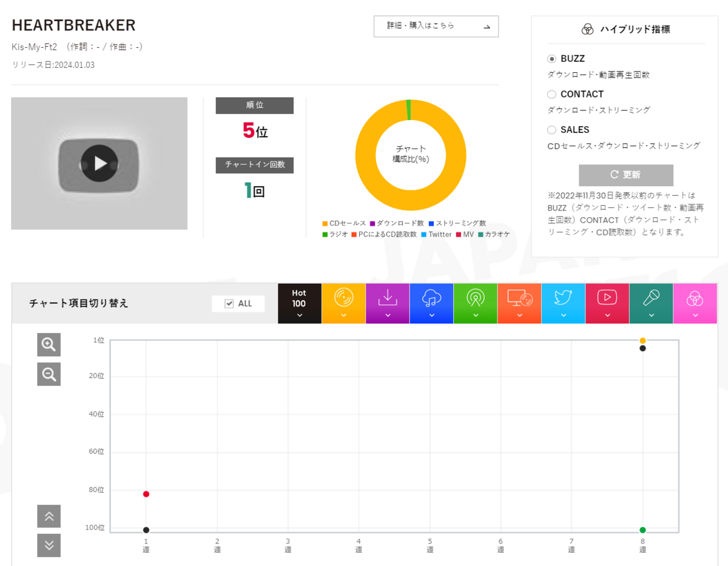Screen dimensions: 728x566
Task: Toggle the orange PC CD lookup icon tab
Action: [x=519, y=303]
